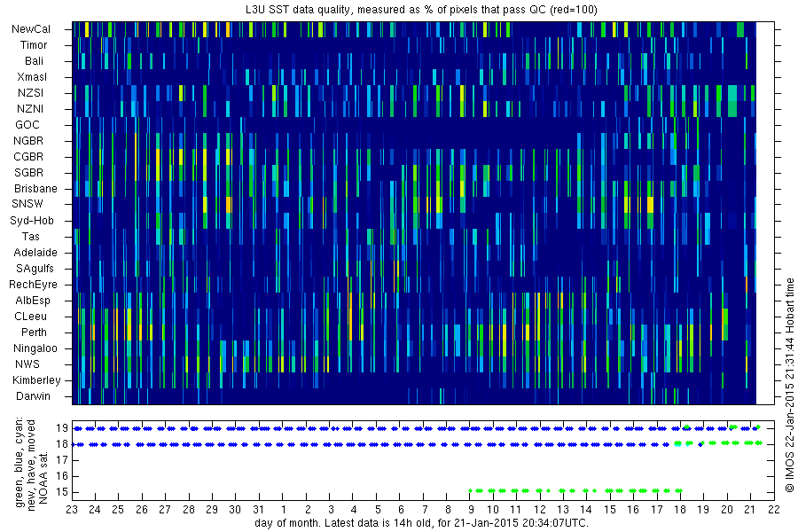The height and width of the screenshot is (532, 798).
Task: Click the NWS row label
Action: [27, 364]
